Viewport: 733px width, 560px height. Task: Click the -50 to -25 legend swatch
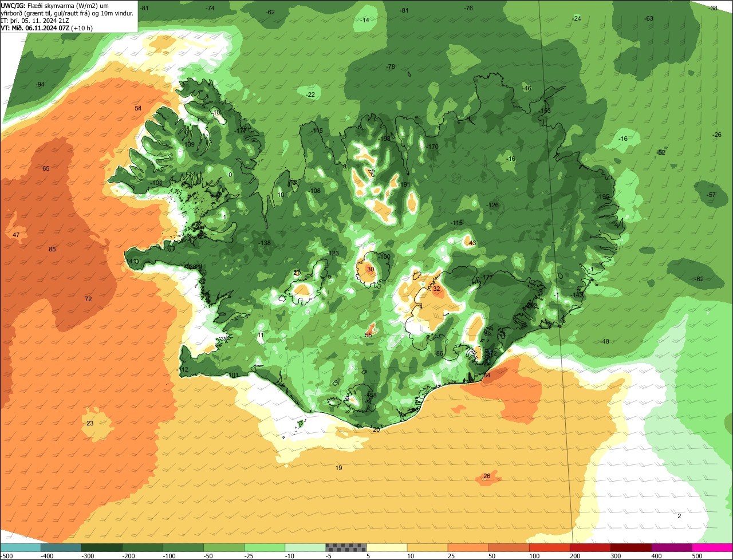224,547
